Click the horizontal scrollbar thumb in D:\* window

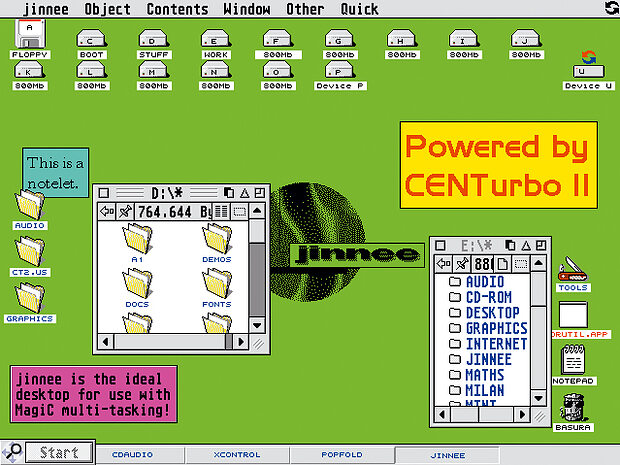click(x=170, y=342)
